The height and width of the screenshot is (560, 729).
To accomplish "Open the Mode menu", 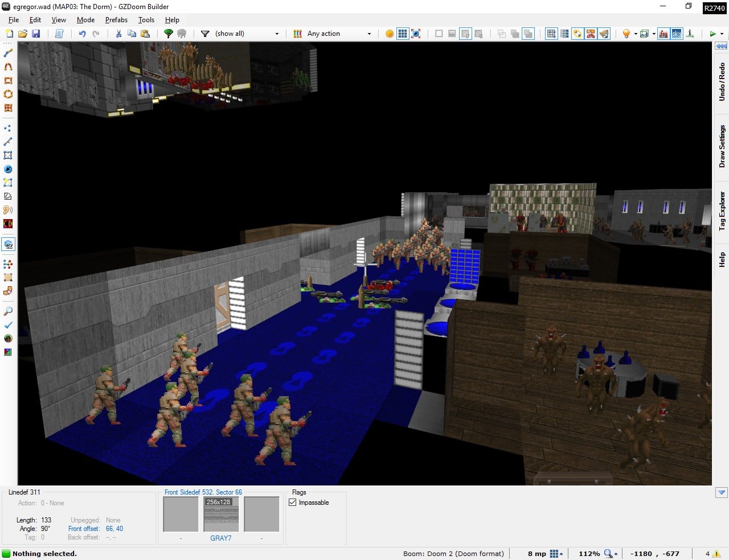I will click(x=85, y=19).
